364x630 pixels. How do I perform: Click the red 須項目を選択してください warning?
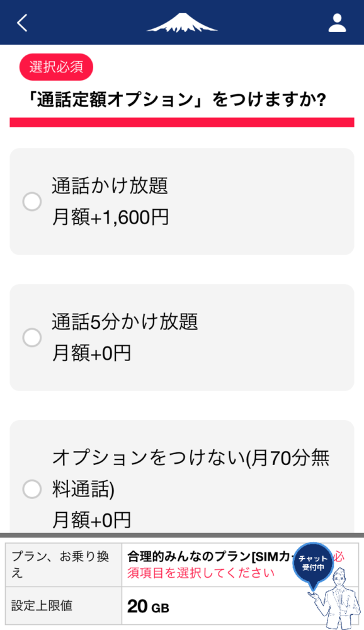[x=201, y=573]
